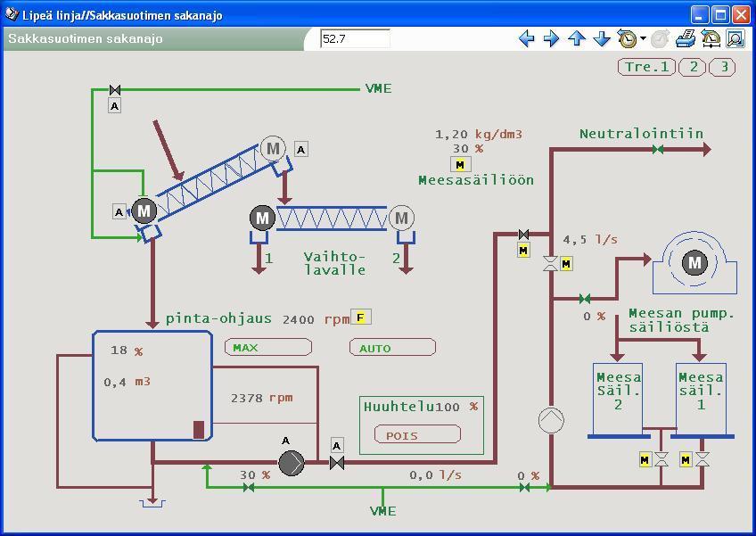Click the 2400 rpm setpoint value

click(298, 319)
